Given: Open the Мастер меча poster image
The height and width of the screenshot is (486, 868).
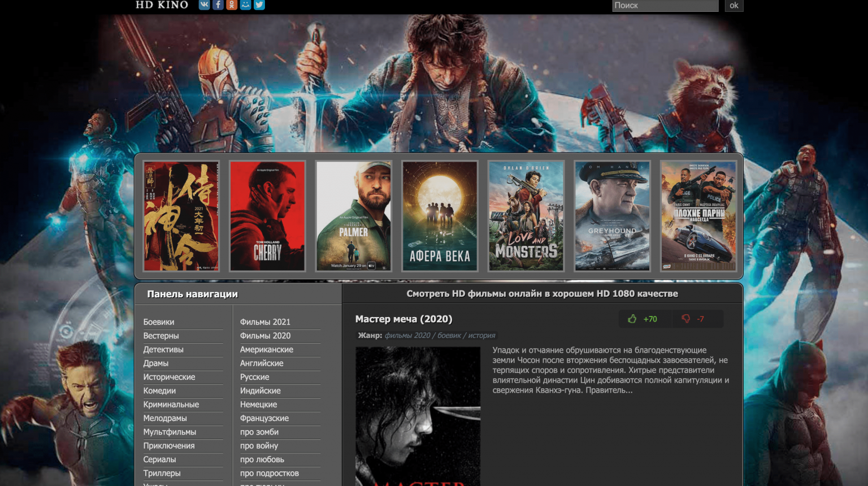Looking at the screenshot, I should 418,416.
